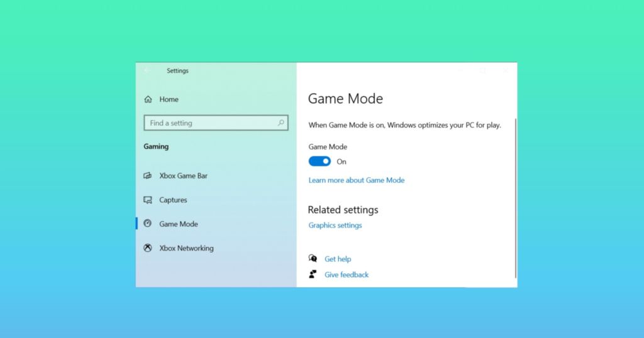
Task: Open the Graphics settings link
Action: (x=335, y=226)
